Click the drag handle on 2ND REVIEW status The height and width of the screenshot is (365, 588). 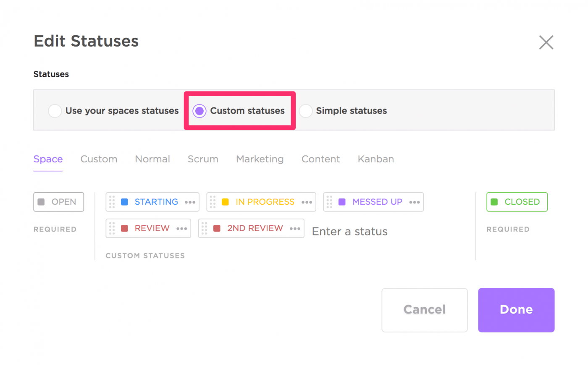pyautogui.click(x=204, y=228)
